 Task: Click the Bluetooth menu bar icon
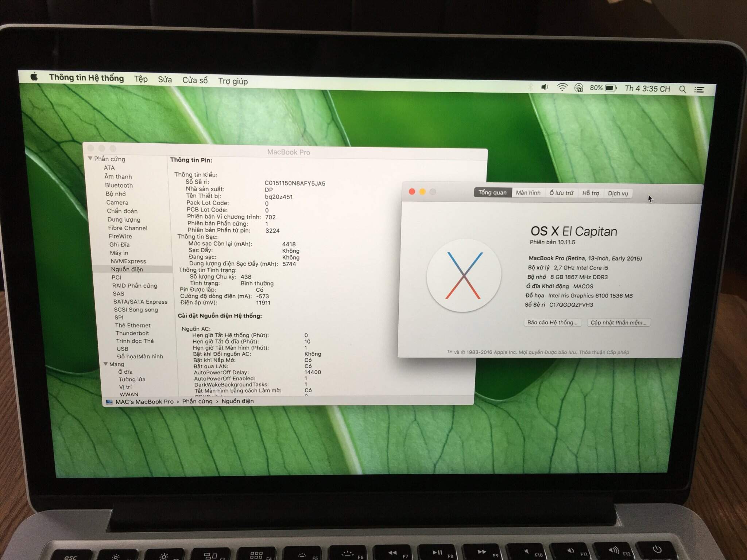530,87
